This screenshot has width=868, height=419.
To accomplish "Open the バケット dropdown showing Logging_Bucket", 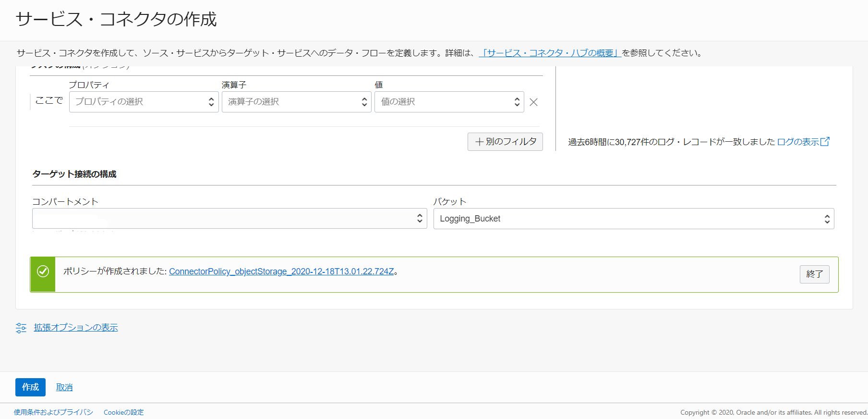I will 634,219.
